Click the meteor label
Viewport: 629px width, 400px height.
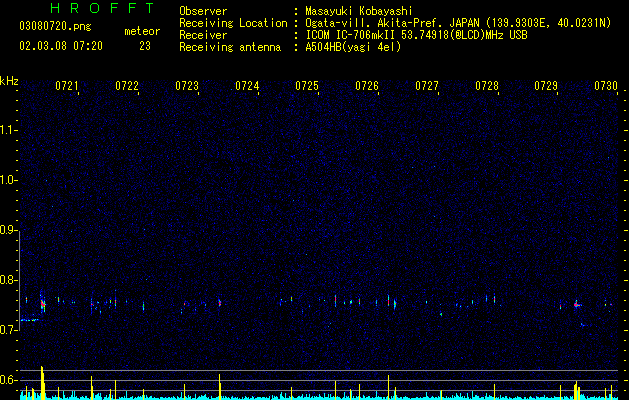click(142, 31)
